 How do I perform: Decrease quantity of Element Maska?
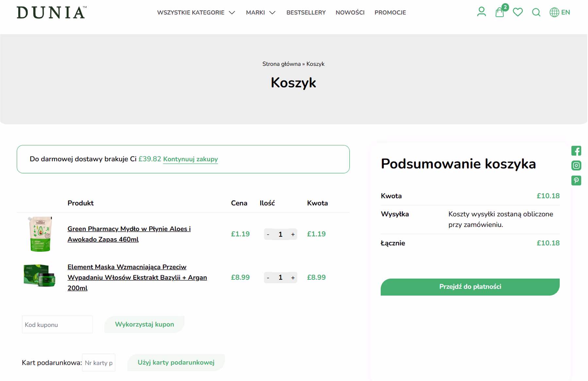[268, 277]
